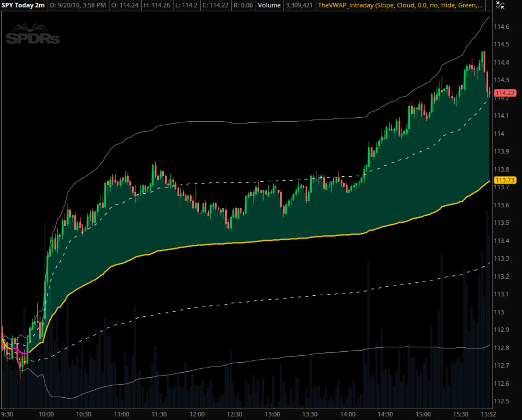Click the 15:52 time axis label

click(488, 414)
